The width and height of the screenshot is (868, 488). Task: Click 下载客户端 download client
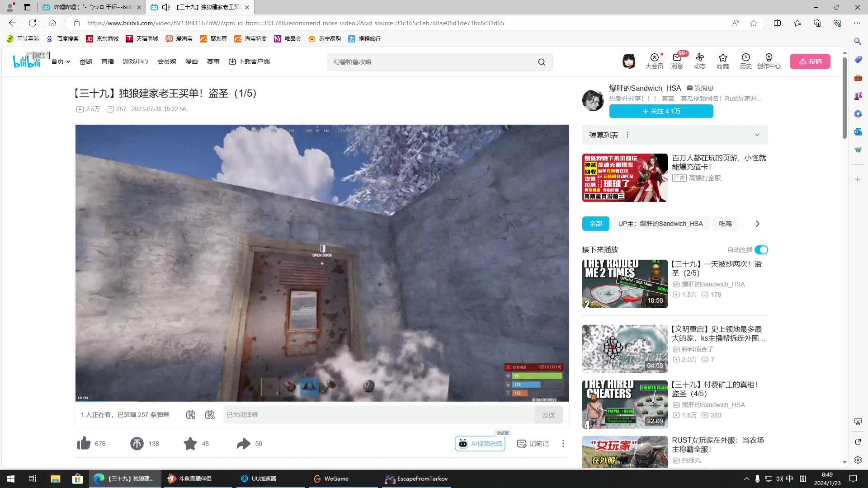[249, 61]
